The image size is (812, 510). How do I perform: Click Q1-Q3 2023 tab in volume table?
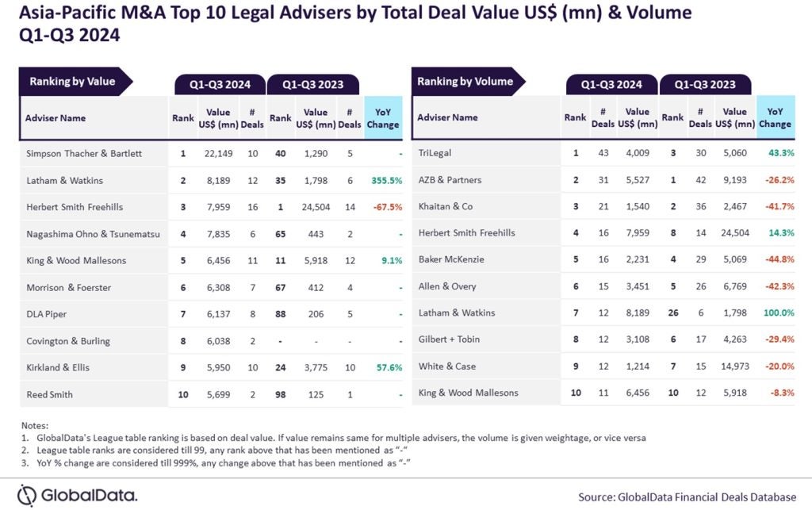[x=705, y=85]
